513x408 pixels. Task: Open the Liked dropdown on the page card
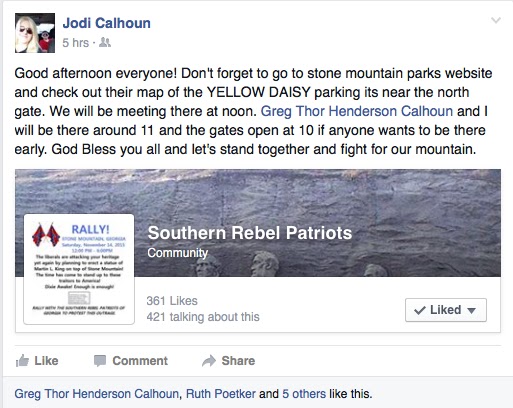coord(446,310)
